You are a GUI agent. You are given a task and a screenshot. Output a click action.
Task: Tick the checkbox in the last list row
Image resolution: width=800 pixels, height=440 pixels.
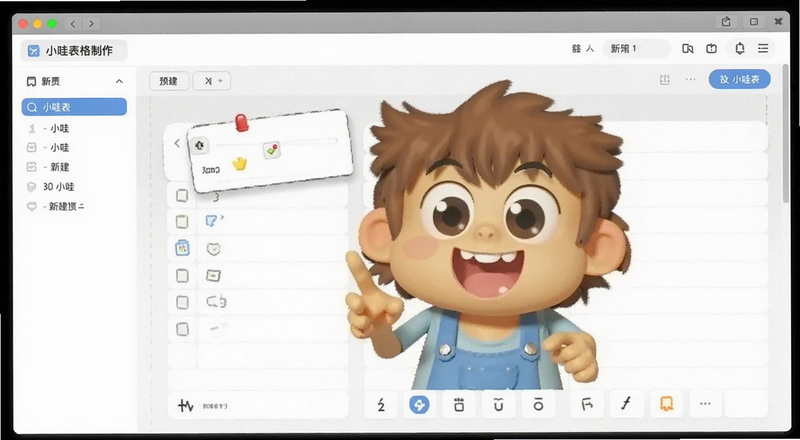click(x=182, y=329)
